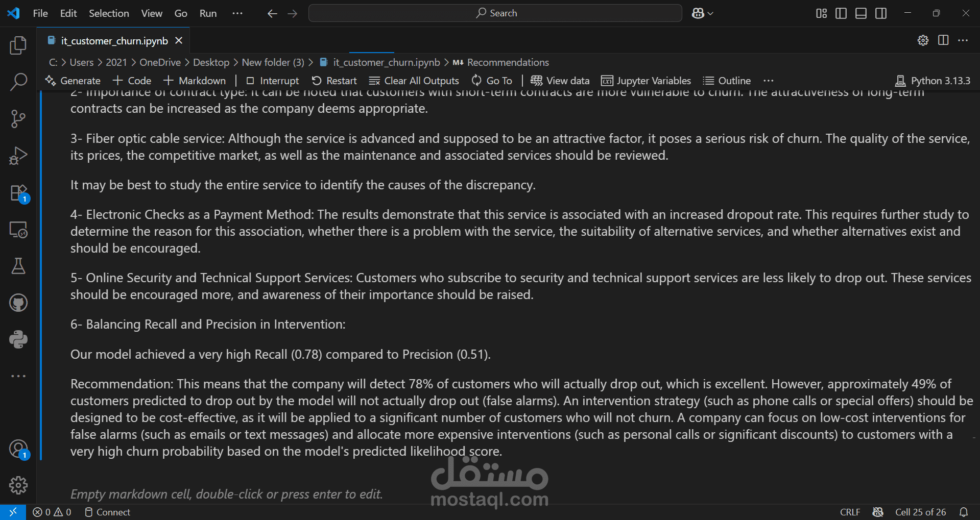Click Users in the breadcrumb path
The height and width of the screenshot is (520, 980).
[82, 62]
